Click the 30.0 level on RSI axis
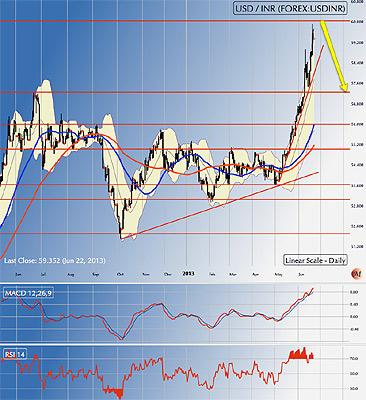The height and width of the screenshot is (400, 366). pos(354,388)
